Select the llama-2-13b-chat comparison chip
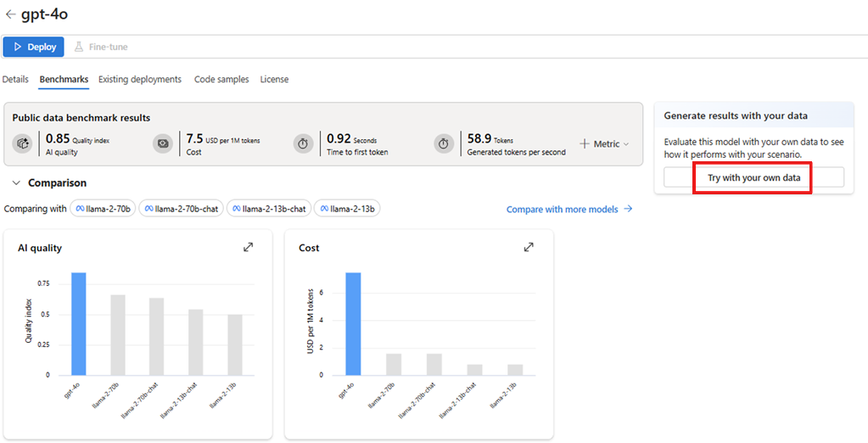Image resolution: width=868 pixels, height=443 pixels. click(268, 209)
